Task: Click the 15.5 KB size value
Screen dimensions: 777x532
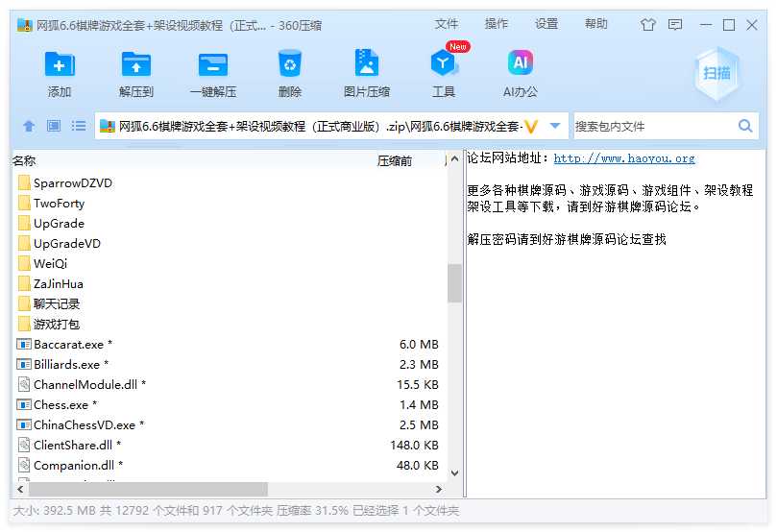Action: (x=417, y=384)
